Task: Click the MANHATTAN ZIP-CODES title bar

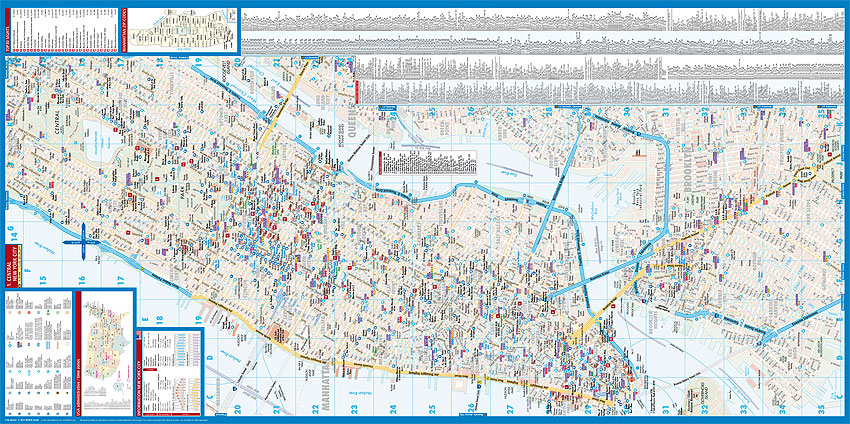Action: coord(125,31)
